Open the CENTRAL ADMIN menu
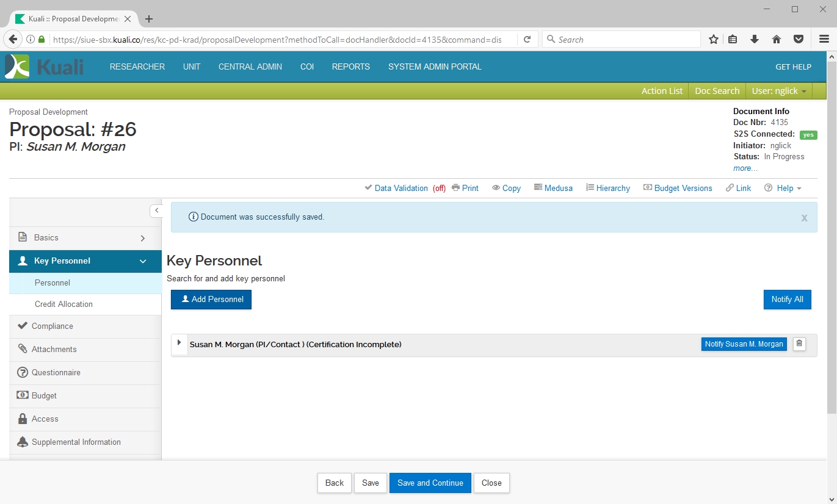The height and width of the screenshot is (504, 837). click(x=250, y=67)
